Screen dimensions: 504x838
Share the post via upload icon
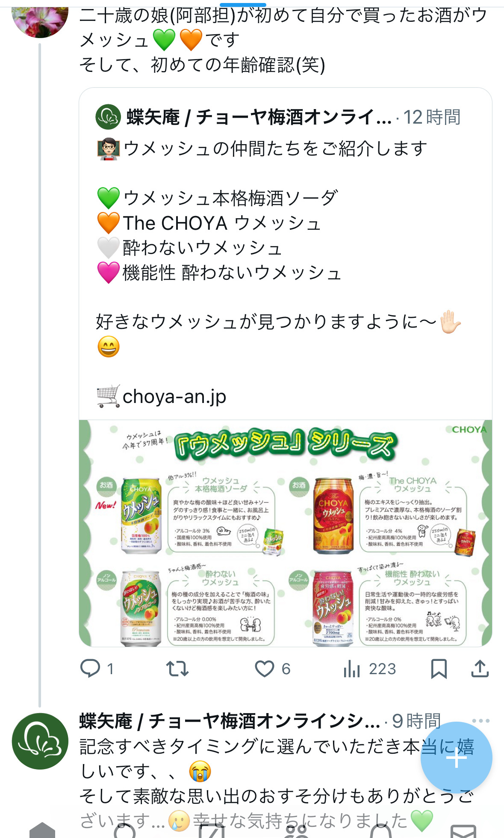480,669
